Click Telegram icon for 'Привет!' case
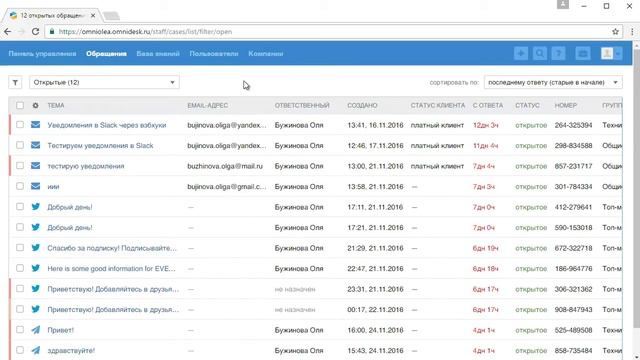The image size is (640, 360). pyautogui.click(x=36, y=330)
